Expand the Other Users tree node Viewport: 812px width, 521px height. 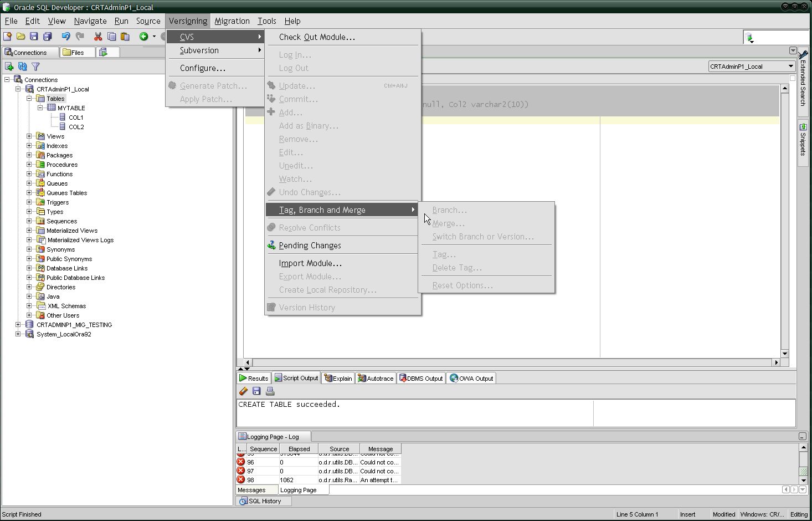tap(29, 315)
